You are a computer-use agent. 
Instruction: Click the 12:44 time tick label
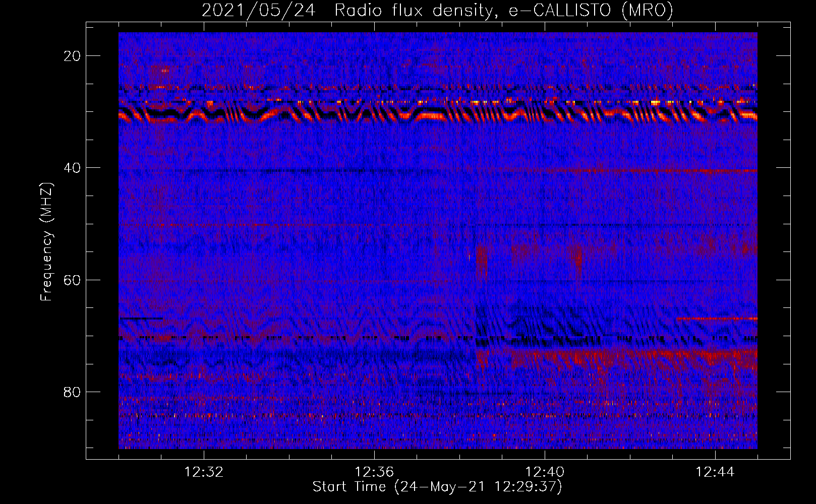click(x=715, y=472)
